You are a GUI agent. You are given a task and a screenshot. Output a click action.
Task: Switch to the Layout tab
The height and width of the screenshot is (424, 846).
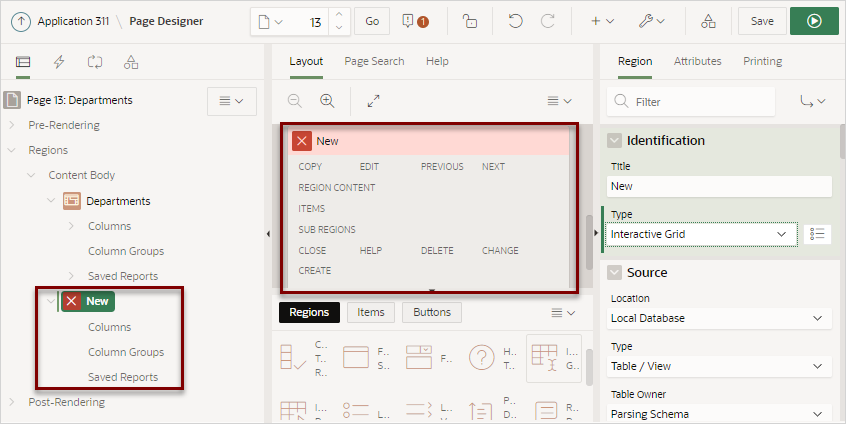(306, 61)
